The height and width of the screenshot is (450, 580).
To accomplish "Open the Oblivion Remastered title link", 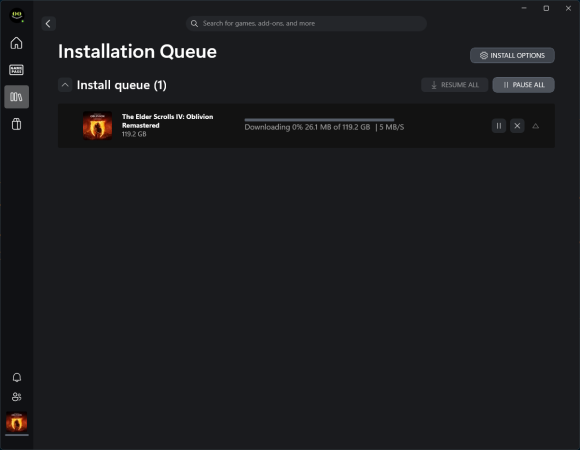I will point(168,121).
